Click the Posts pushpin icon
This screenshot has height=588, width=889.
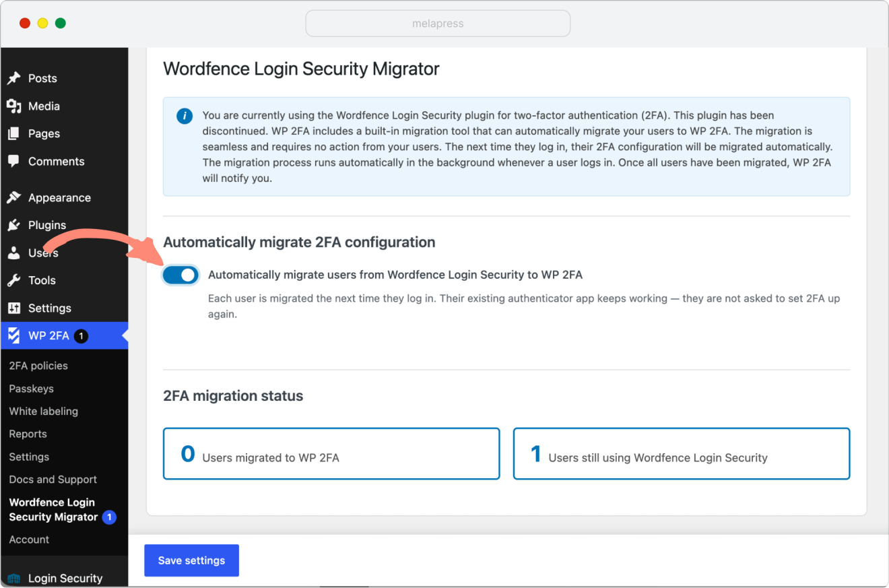pyautogui.click(x=13, y=78)
